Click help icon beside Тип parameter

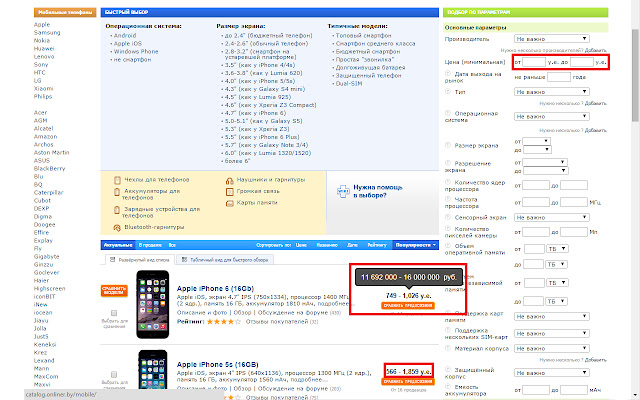[448, 92]
